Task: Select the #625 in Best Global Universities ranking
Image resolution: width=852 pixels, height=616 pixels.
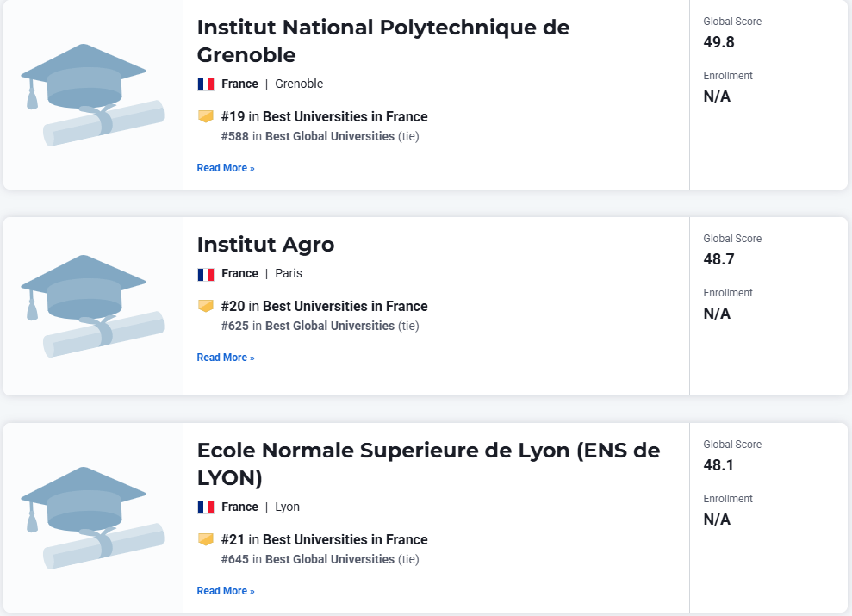Action: coord(320,326)
